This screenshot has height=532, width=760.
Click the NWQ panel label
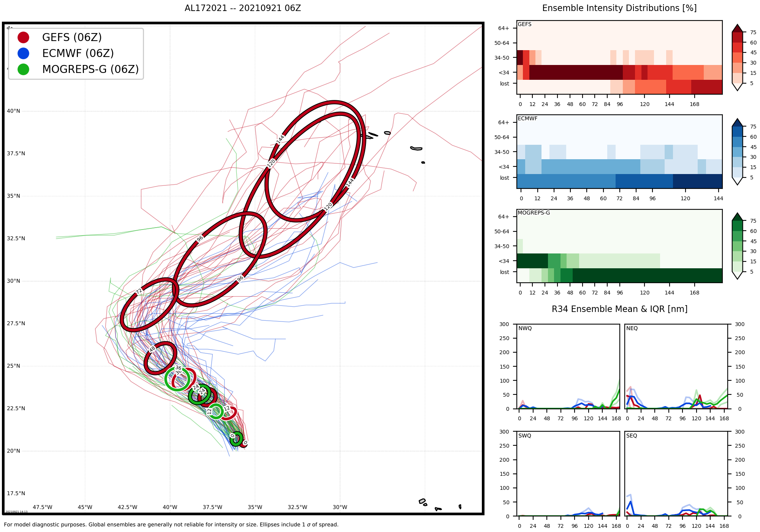pyautogui.click(x=525, y=328)
